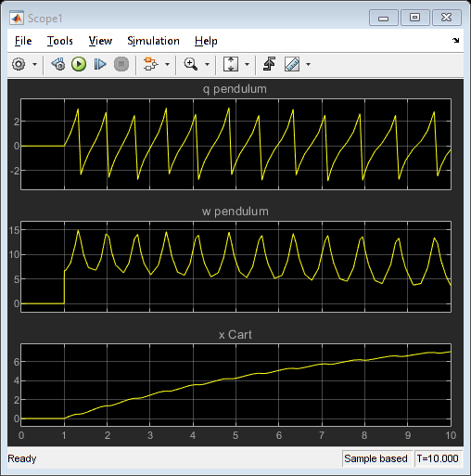Click the Scale Y-Axis Limits icon
Screen dimensions: 471x476
(x=231, y=64)
